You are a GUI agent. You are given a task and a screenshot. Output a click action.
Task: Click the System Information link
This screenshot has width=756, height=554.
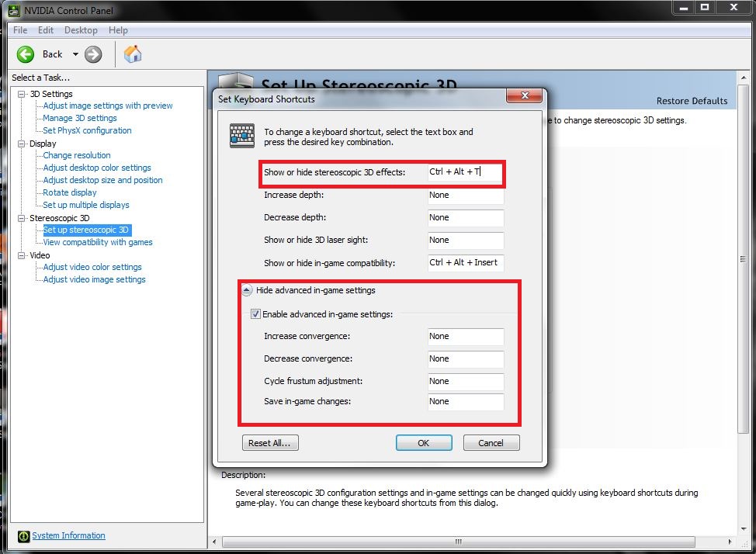(68, 535)
